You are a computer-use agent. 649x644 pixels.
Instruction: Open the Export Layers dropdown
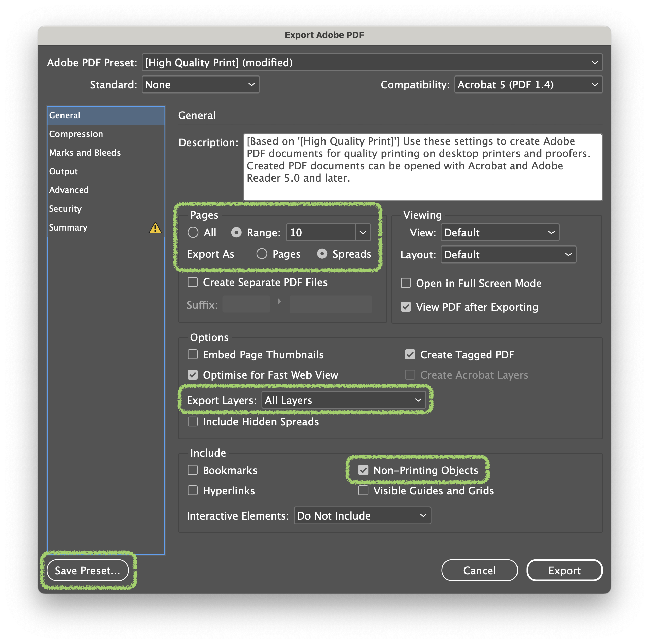coord(344,400)
